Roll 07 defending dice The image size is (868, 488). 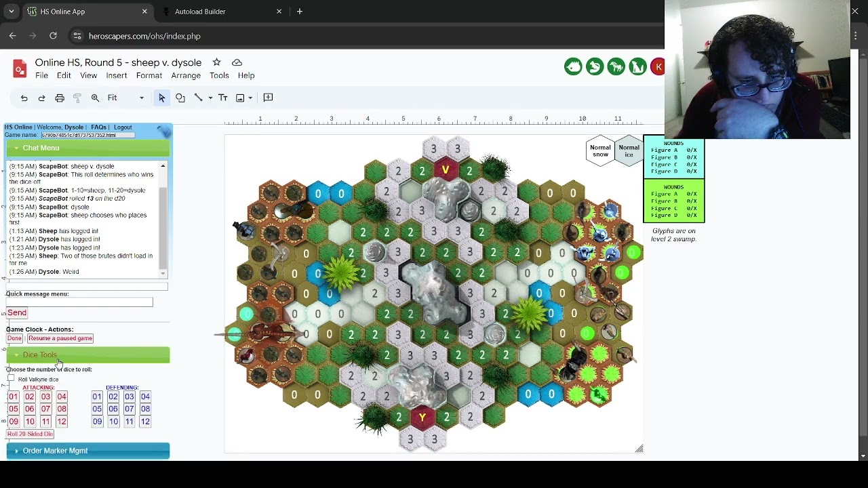130,409
